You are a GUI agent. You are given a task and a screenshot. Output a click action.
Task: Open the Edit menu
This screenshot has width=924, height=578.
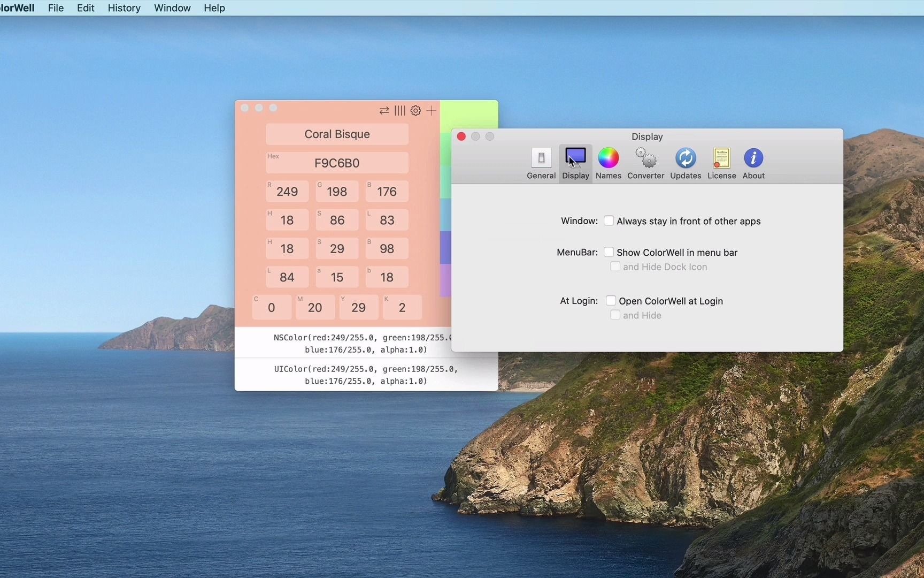[86, 8]
